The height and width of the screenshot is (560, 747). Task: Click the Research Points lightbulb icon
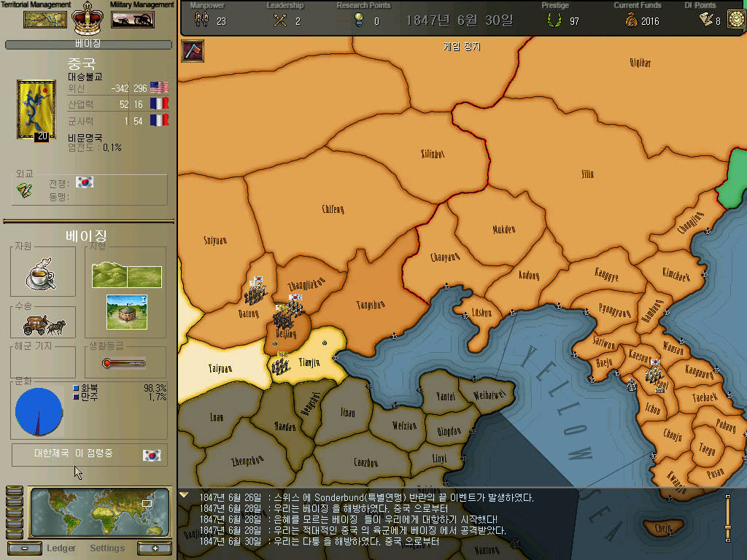click(x=358, y=21)
